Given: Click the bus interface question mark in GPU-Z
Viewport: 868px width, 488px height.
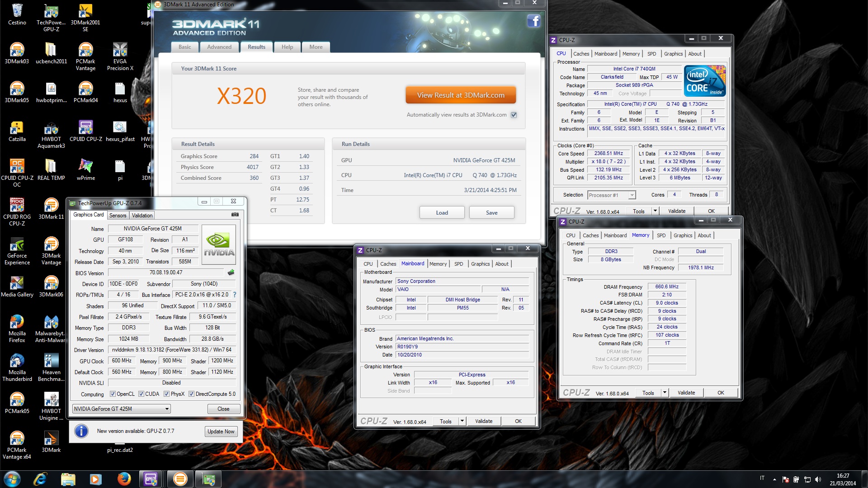Looking at the screenshot, I should [234, 295].
